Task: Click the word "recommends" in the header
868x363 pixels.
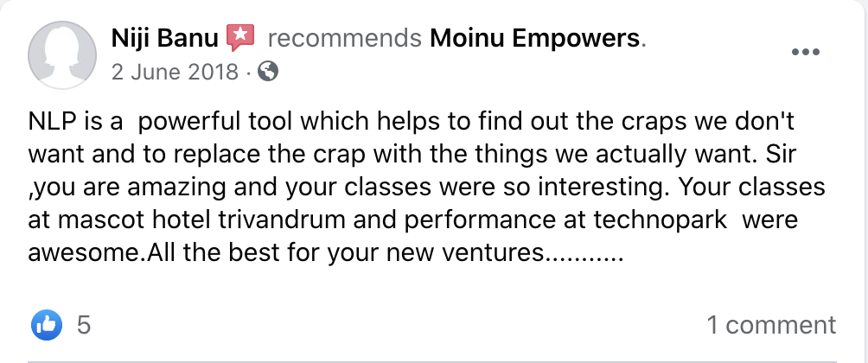Action: tap(344, 39)
